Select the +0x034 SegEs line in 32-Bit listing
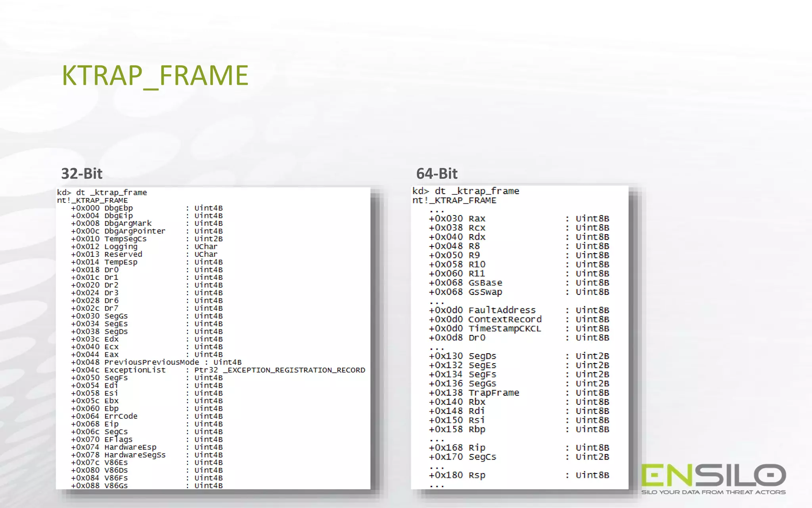812x508 pixels. point(147,324)
